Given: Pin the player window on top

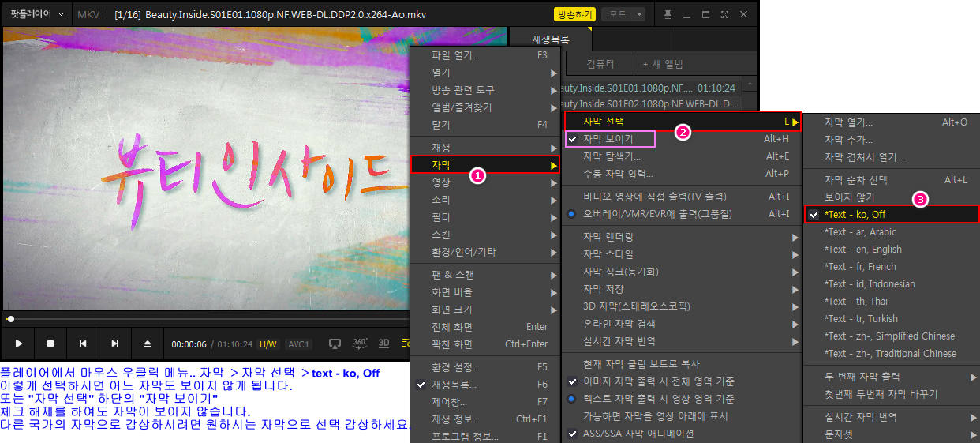Looking at the screenshot, I should pyautogui.click(x=668, y=14).
